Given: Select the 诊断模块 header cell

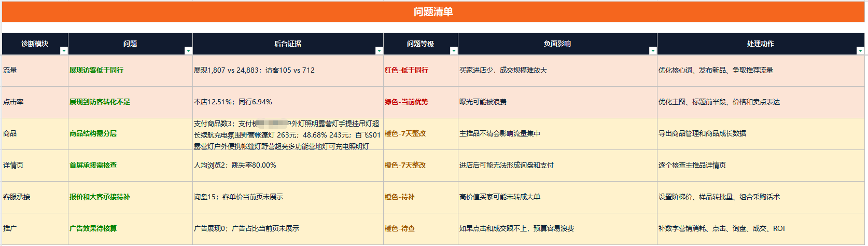Looking at the screenshot, I should pyautogui.click(x=35, y=44).
